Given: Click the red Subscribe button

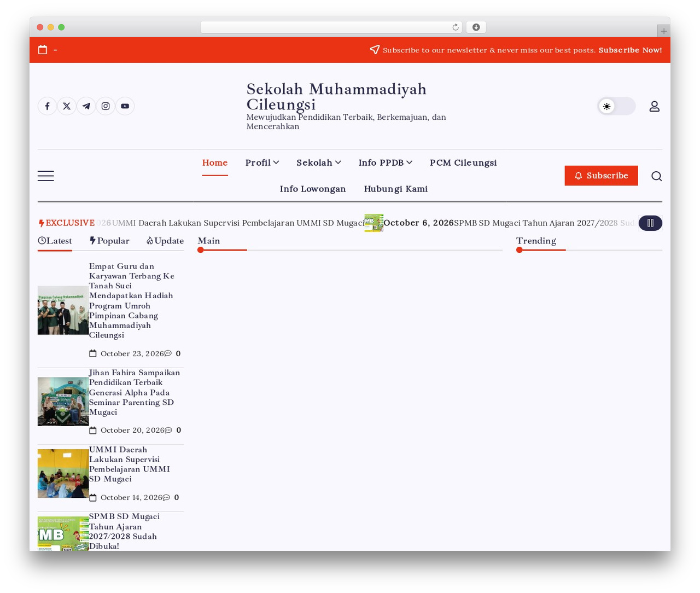Looking at the screenshot, I should point(602,176).
